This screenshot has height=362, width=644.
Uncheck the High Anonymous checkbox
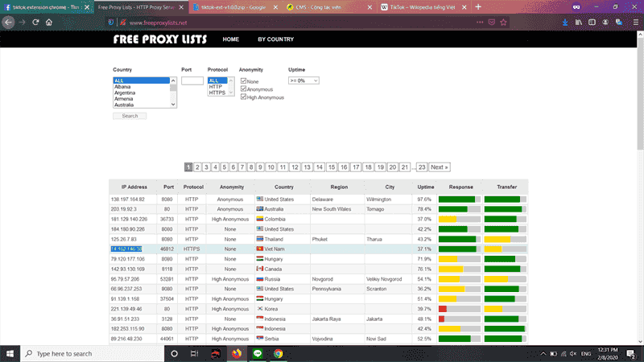tap(244, 97)
